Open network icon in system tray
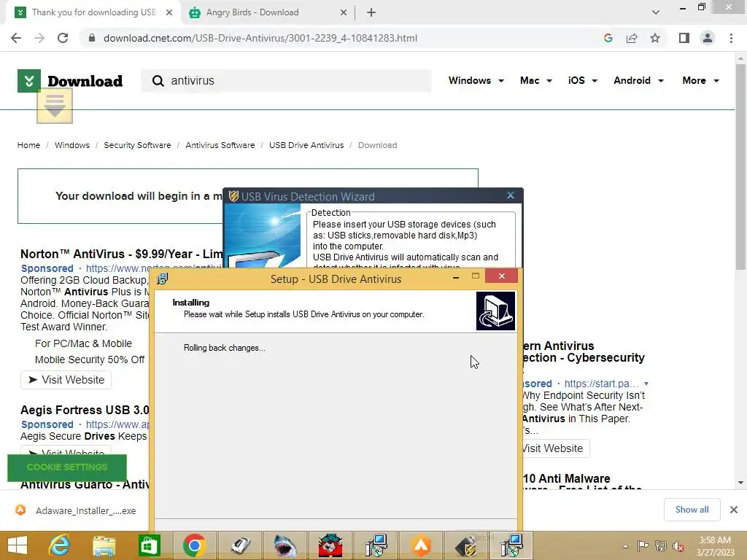Image resolution: width=747 pixels, height=560 pixels. pos(661,545)
